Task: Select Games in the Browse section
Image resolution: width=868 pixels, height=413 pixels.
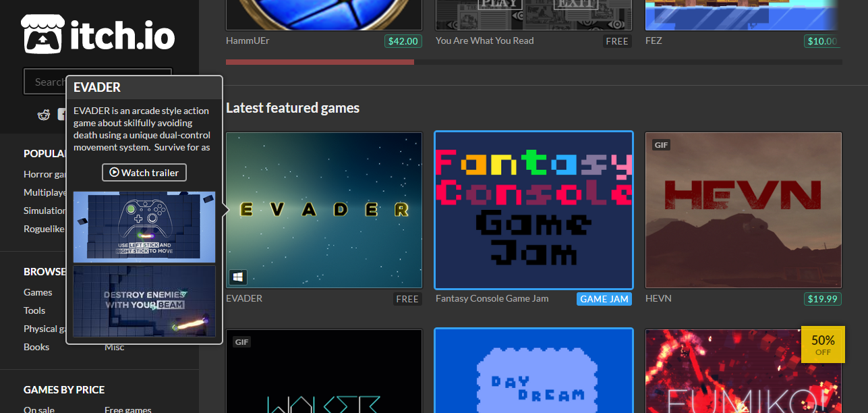Action: [38, 292]
